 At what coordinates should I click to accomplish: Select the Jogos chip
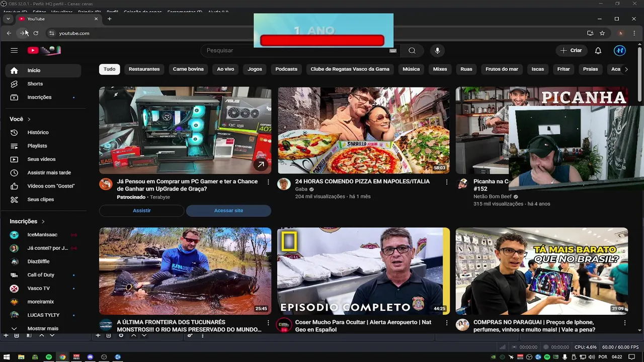[x=255, y=69]
